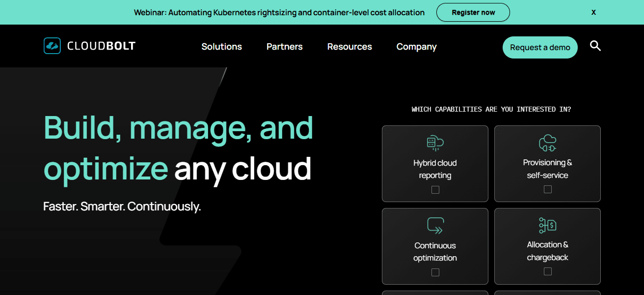
Task: Open the Company menu
Action: [417, 47]
